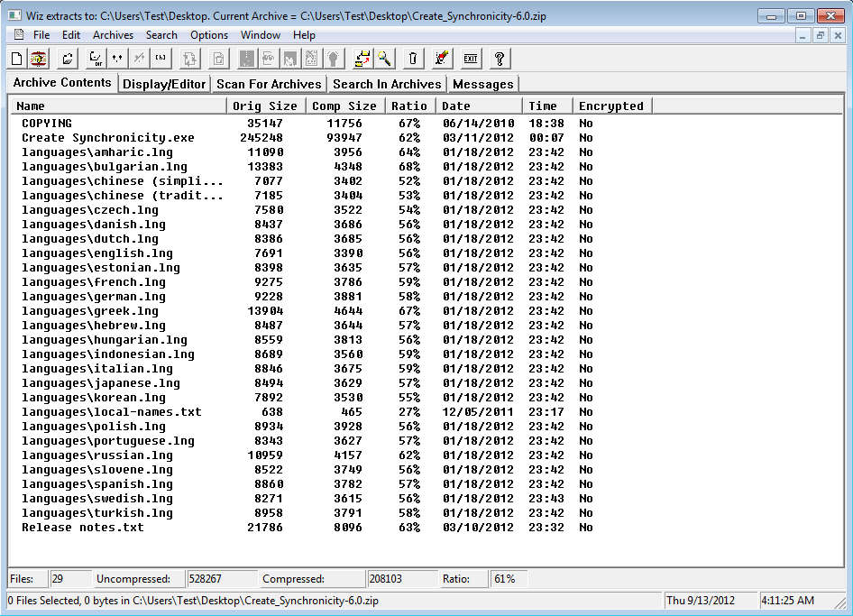Click the trash can delete icon
Screen dimensions: 853x616
click(x=413, y=59)
